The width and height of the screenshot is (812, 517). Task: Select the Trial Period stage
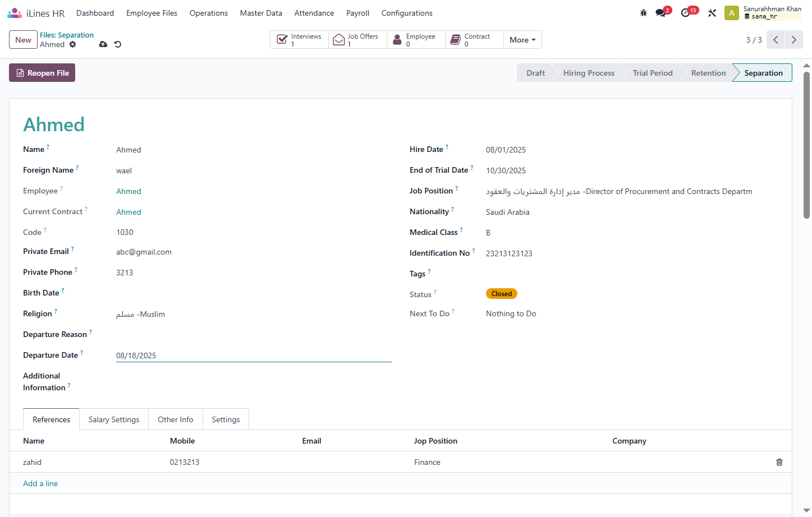[x=653, y=73]
